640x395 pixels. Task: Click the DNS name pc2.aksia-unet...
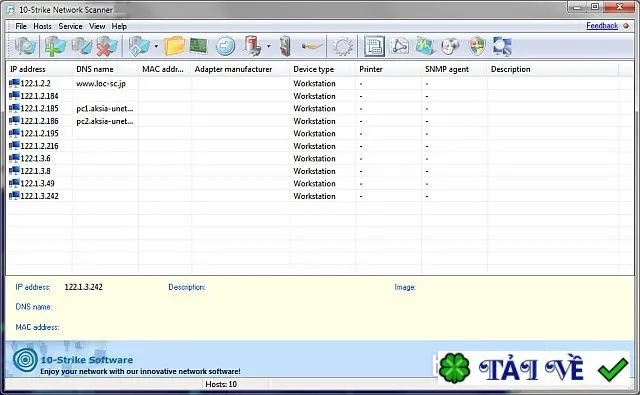[104, 121]
